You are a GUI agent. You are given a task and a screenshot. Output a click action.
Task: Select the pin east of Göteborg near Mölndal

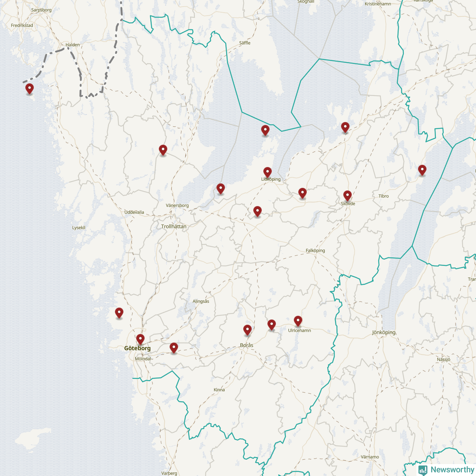click(x=174, y=347)
